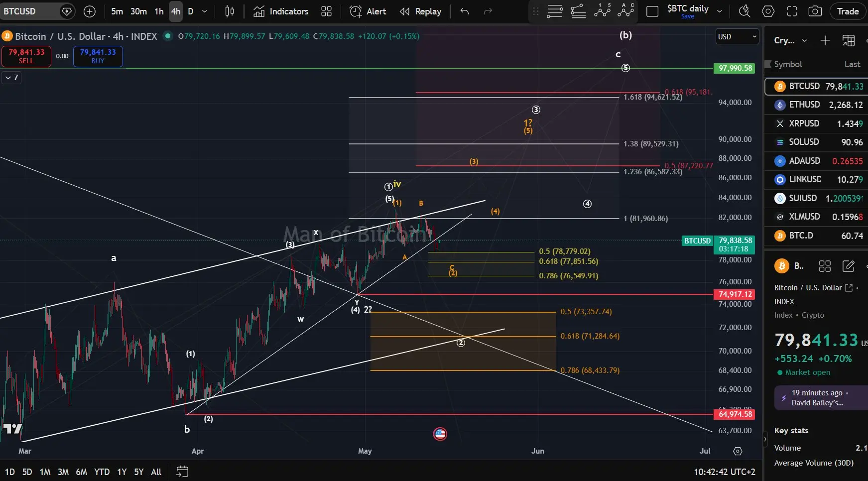Select the trend-based Fib extension tool
Image resolution: width=868 pixels, height=481 pixels.
coord(578,11)
